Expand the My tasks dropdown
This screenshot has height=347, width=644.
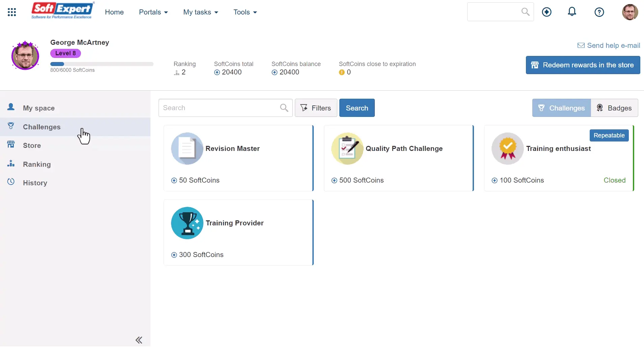[200, 12]
